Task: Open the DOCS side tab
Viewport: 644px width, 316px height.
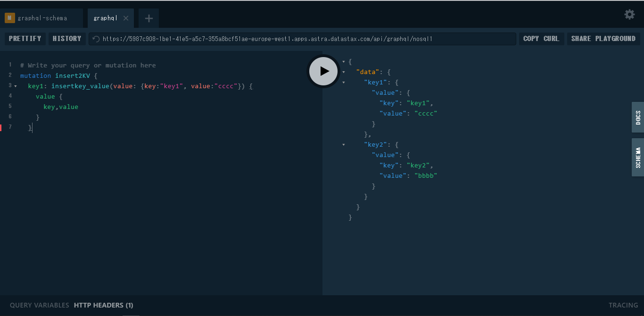Action: coord(638,117)
